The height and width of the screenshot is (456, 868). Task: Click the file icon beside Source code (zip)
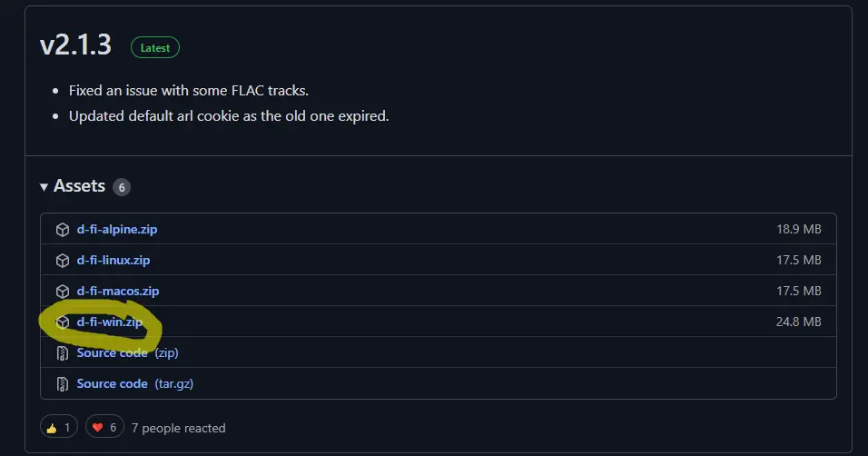(63, 353)
